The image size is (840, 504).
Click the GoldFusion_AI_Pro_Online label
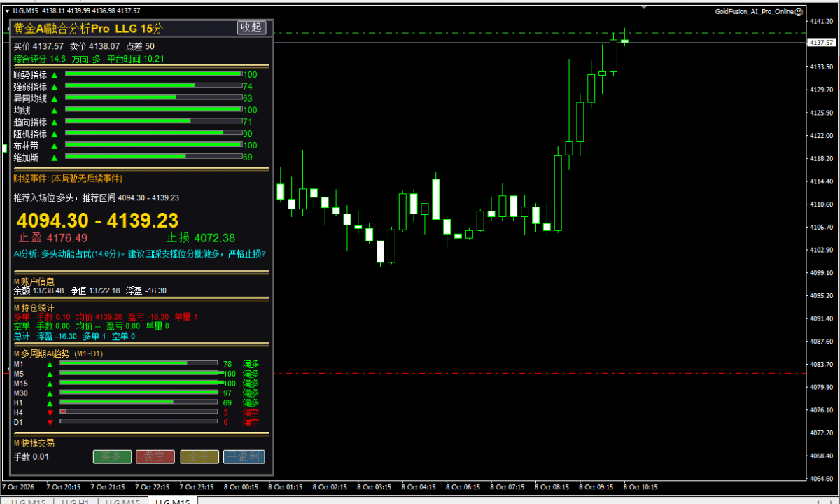click(755, 11)
